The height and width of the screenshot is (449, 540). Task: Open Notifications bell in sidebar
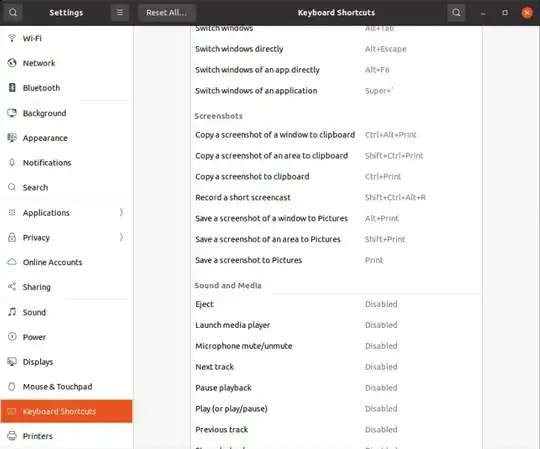point(12,163)
